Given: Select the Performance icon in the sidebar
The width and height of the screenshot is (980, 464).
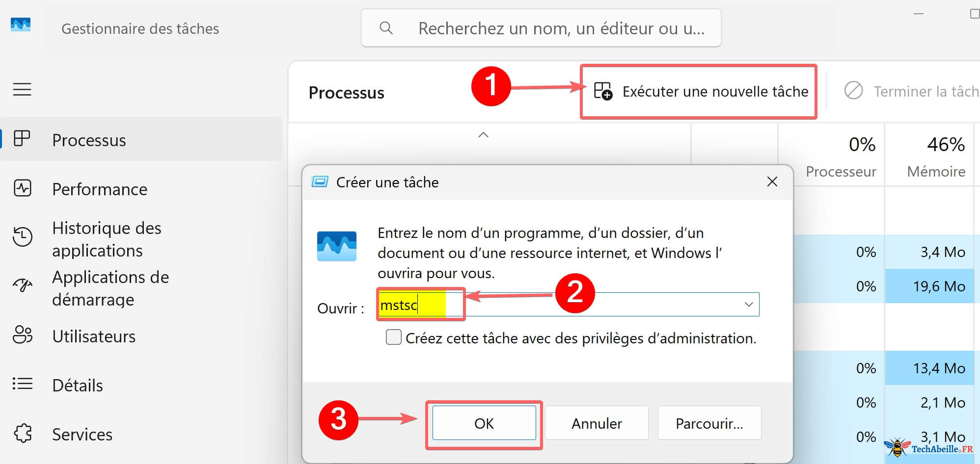Looking at the screenshot, I should [x=23, y=188].
